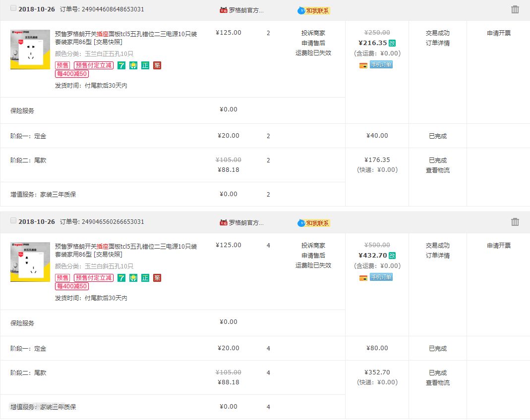Click 投诉商家 in the second order
Screen dimensions: 530x420
tap(313, 246)
